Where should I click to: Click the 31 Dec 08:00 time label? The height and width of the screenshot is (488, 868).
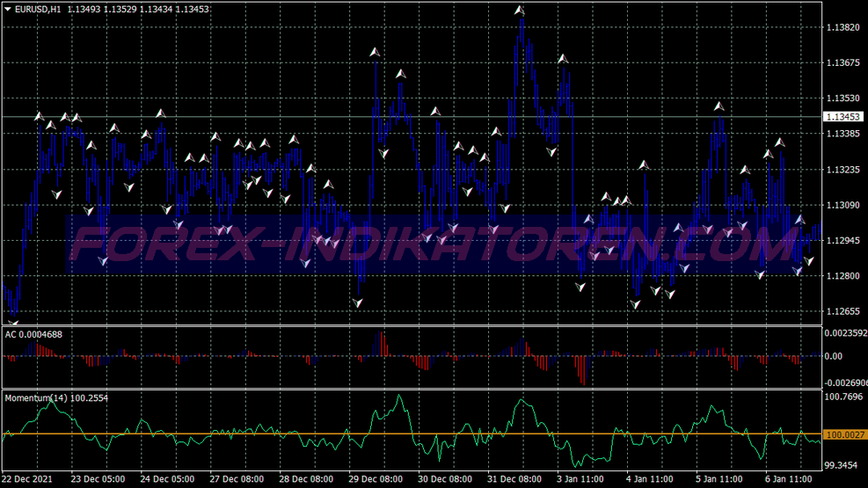click(x=516, y=480)
